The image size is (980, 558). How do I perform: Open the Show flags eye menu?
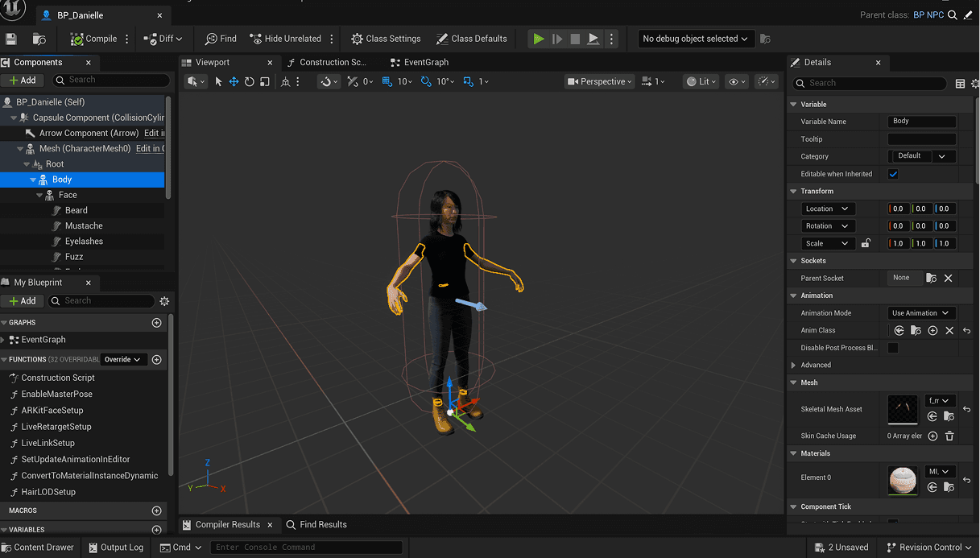735,81
